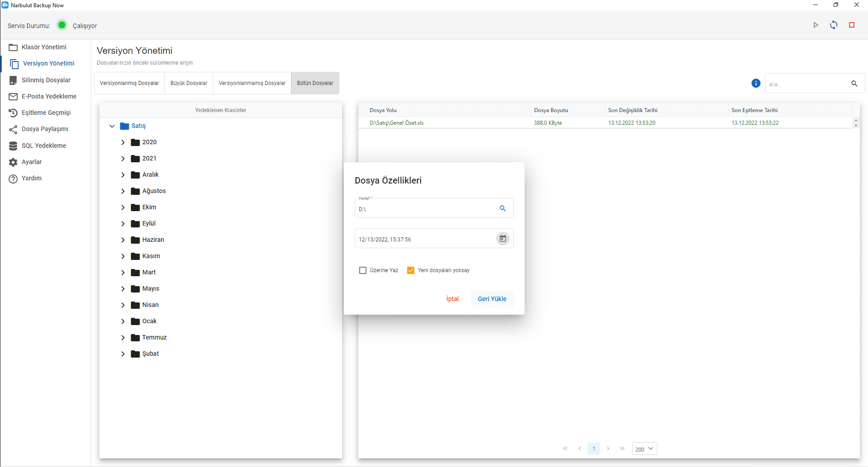The width and height of the screenshot is (868, 467).
Task: Click the Ara search input field
Action: [807, 84]
